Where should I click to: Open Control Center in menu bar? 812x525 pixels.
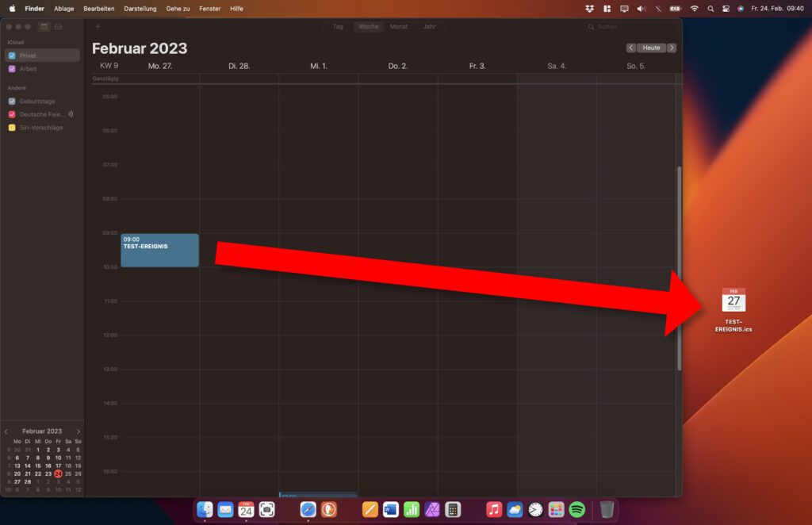click(726, 8)
